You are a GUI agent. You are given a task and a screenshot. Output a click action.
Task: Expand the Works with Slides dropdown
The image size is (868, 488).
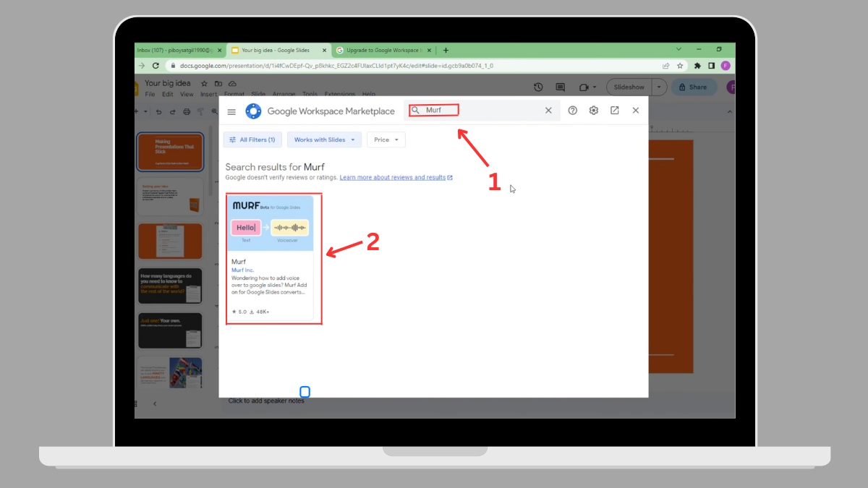(x=324, y=140)
